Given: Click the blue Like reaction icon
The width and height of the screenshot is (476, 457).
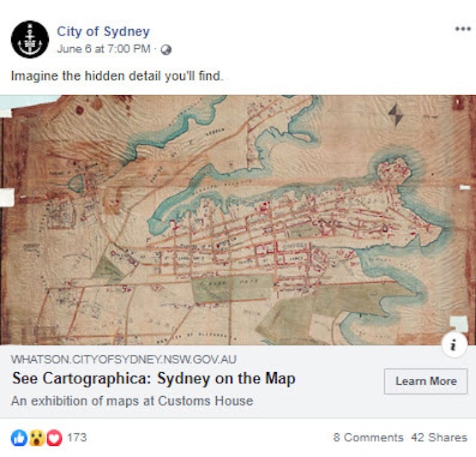Looking at the screenshot, I should tap(19, 438).
